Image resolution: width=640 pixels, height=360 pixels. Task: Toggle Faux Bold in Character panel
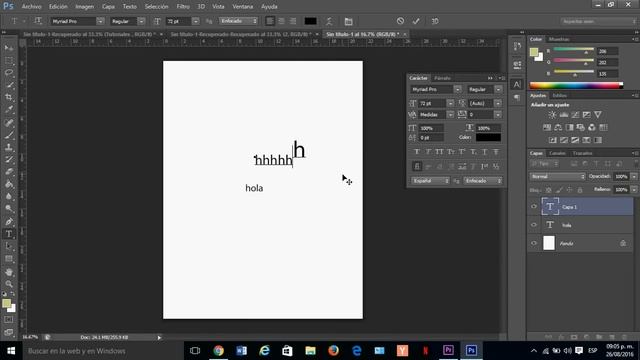417,152
